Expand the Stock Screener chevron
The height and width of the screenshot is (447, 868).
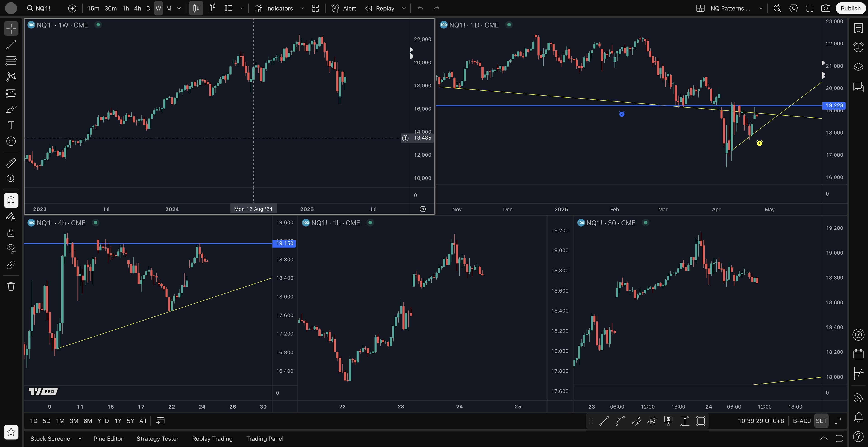[x=80, y=439]
